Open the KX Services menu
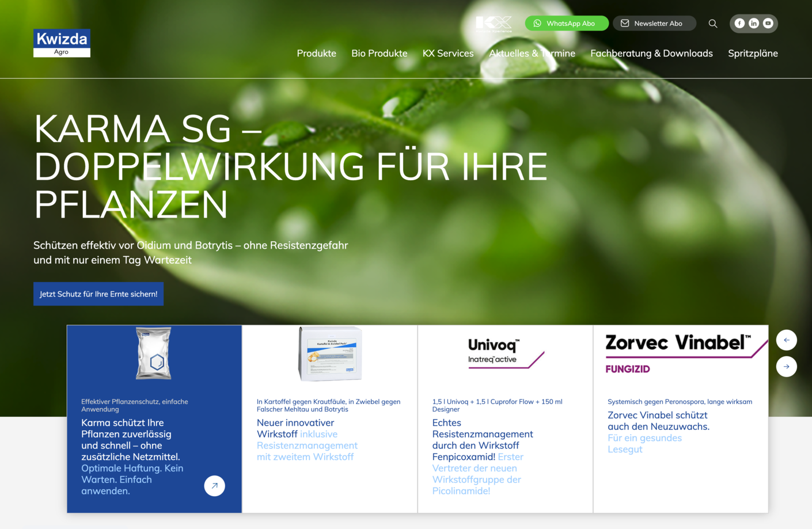The width and height of the screenshot is (812, 529). tap(448, 54)
